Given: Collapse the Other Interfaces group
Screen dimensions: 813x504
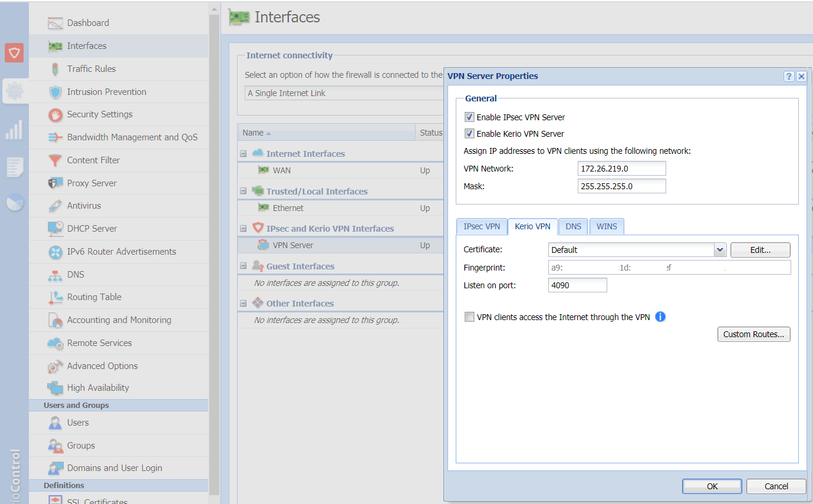Looking at the screenshot, I should [243, 304].
